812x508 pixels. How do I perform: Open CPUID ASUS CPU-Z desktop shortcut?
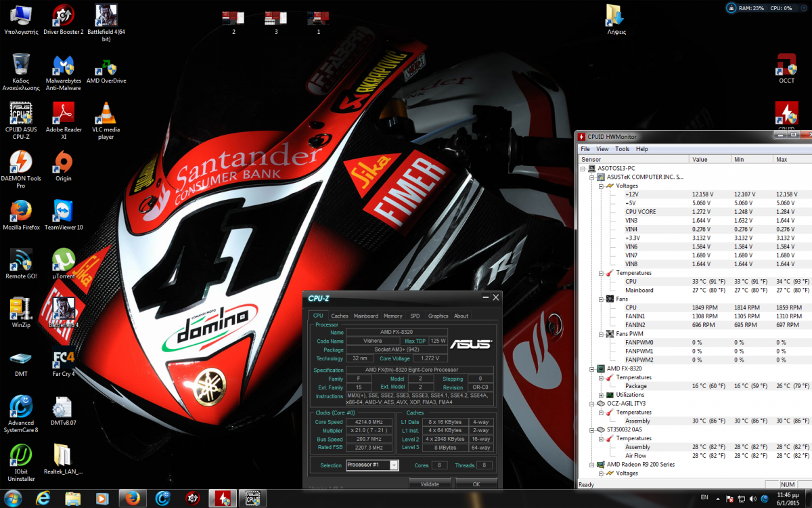(x=21, y=121)
